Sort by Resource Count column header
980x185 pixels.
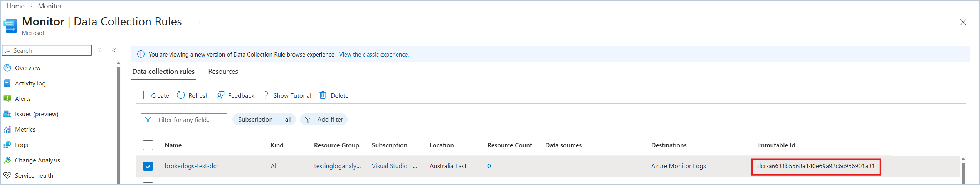[x=509, y=145]
